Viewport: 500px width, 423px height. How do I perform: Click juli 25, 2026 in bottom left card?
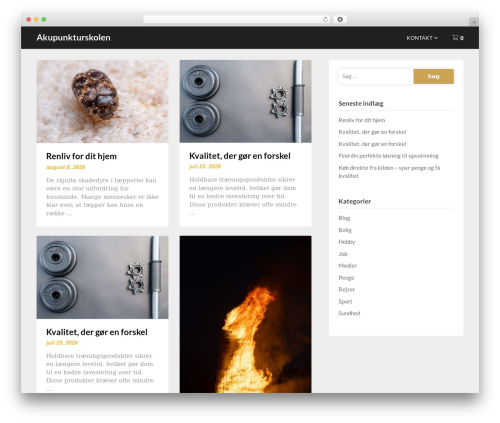(62, 342)
